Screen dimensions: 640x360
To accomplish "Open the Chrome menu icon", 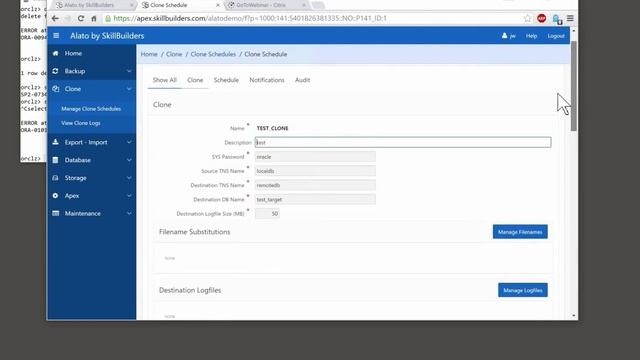I will 570,18.
